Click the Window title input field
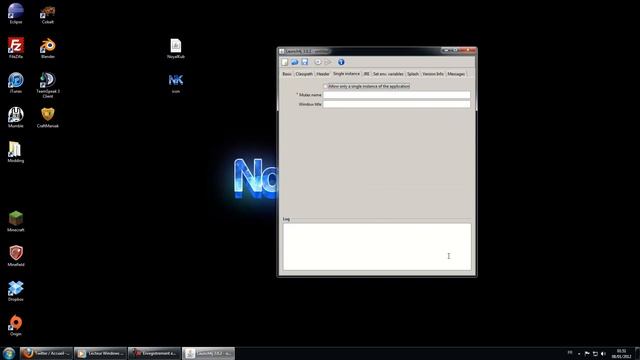The image size is (640, 360). click(396, 104)
